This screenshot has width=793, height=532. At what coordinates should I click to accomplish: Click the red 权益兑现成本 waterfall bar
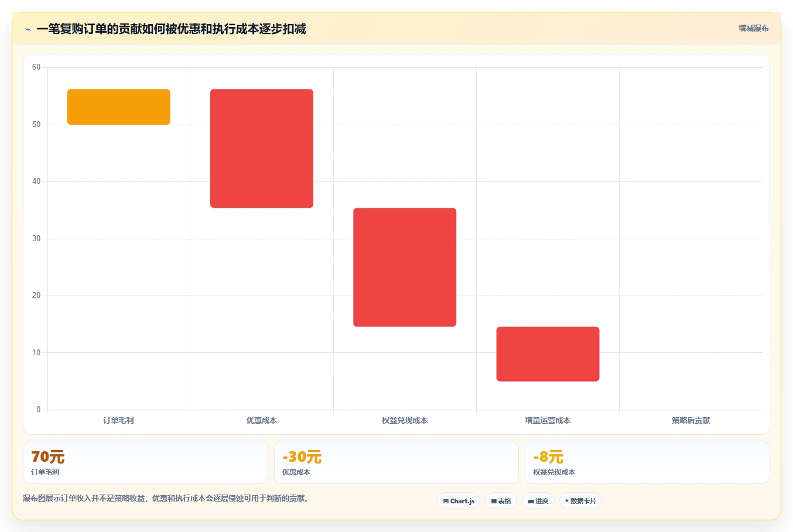(405, 267)
